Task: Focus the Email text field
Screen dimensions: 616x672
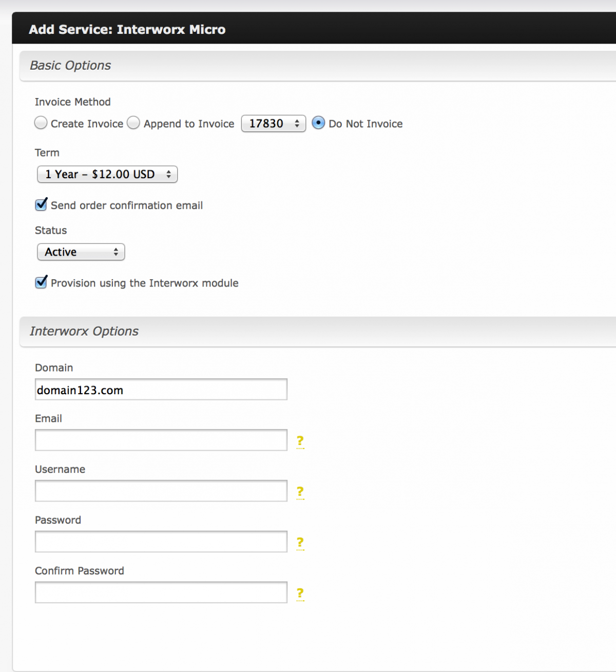Action: click(x=161, y=440)
